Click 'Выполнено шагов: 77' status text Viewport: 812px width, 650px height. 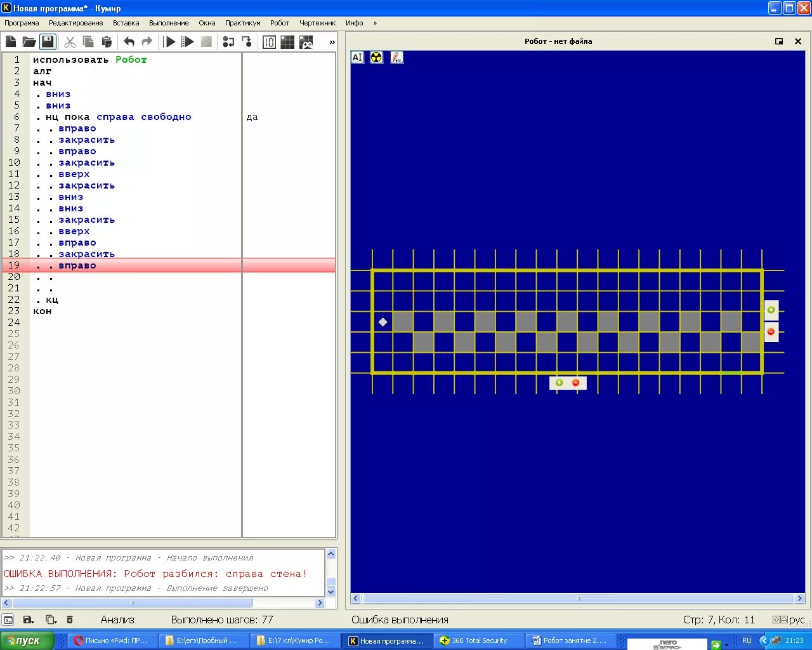222,620
